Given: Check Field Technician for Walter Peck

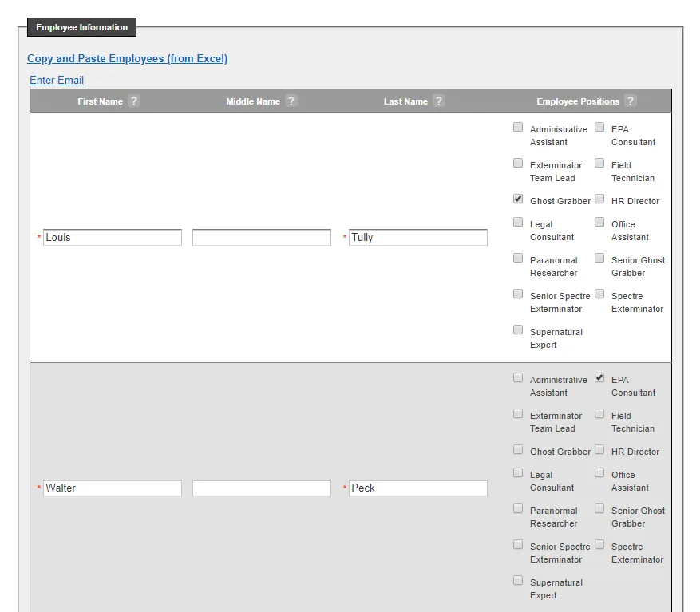Looking at the screenshot, I should pos(599,413).
